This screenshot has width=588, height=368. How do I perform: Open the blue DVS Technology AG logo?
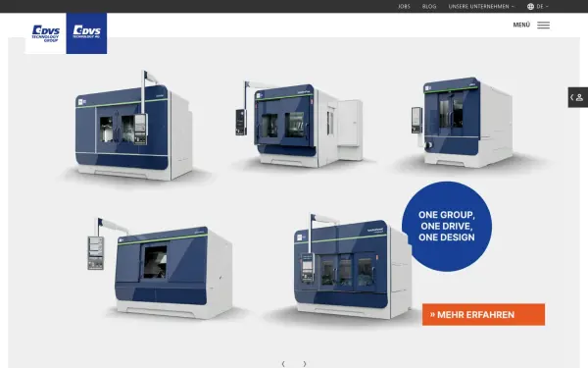(x=86, y=33)
